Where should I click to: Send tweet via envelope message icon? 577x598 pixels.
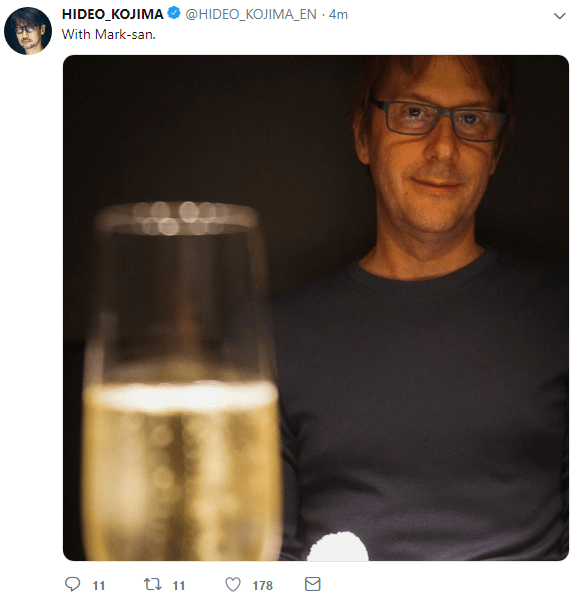pyautogui.click(x=313, y=584)
